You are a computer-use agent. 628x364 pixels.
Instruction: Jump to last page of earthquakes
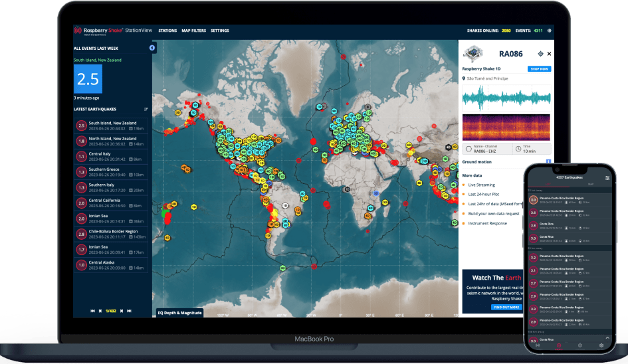pyautogui.click(x=130, y=311)
